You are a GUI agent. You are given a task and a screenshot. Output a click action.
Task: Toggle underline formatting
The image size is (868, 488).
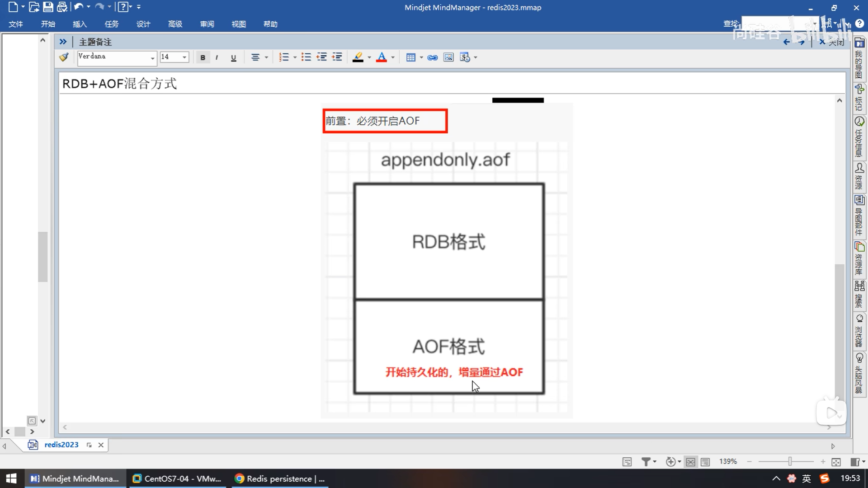[233, 57]
